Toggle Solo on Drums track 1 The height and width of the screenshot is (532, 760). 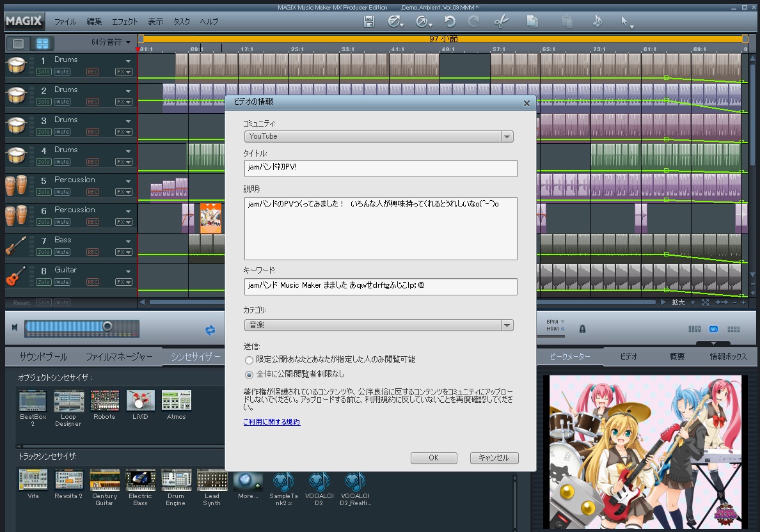(44, 72)
